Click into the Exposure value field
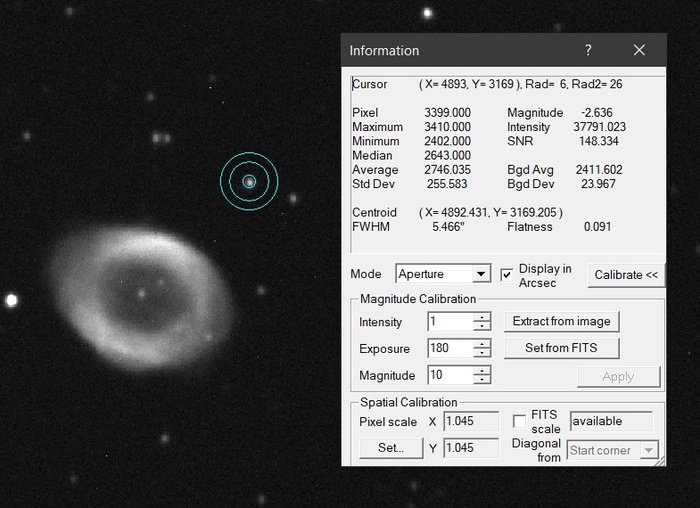 pyautogui.click(x=448, y=349)
